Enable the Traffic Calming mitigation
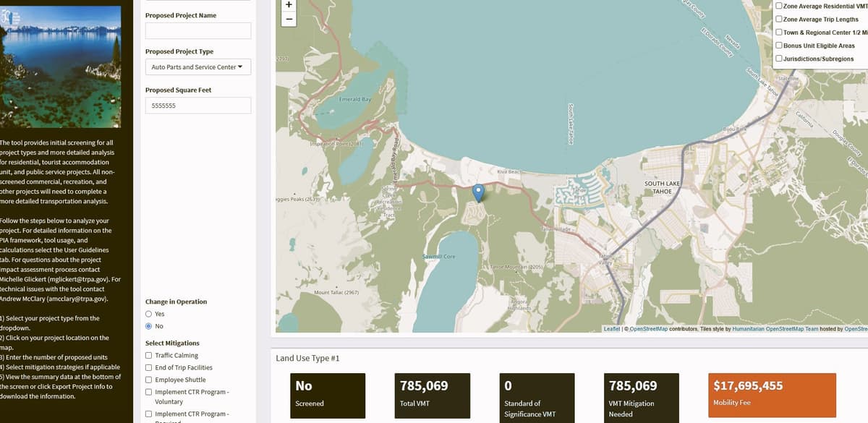Image resolution: width=868 pixels, height=423 pixels. (149, 356)
